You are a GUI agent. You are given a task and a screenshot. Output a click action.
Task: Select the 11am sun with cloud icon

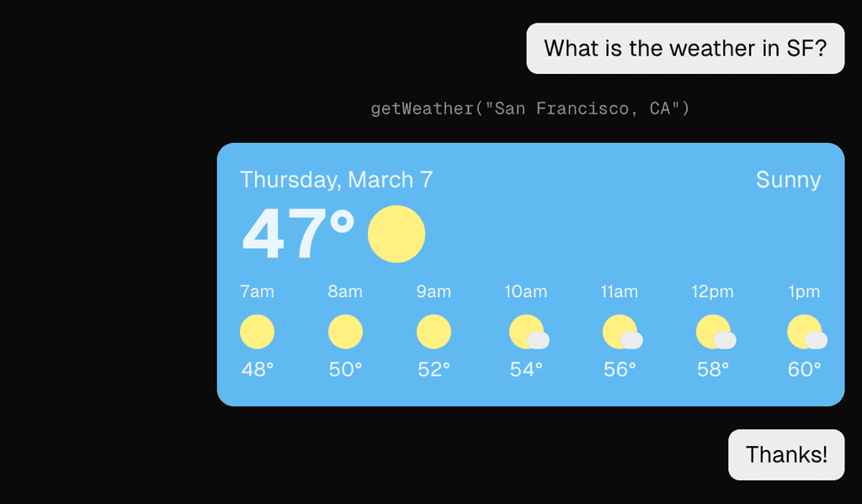[x=620, y=331]
